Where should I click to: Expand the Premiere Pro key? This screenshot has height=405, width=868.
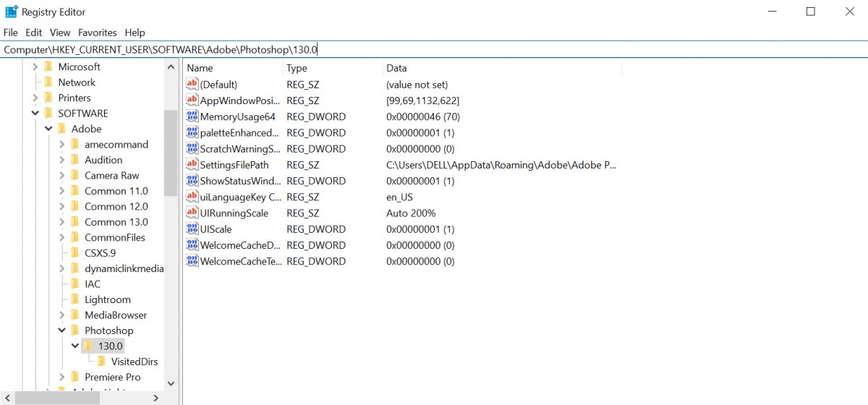(x=62, y=378)
